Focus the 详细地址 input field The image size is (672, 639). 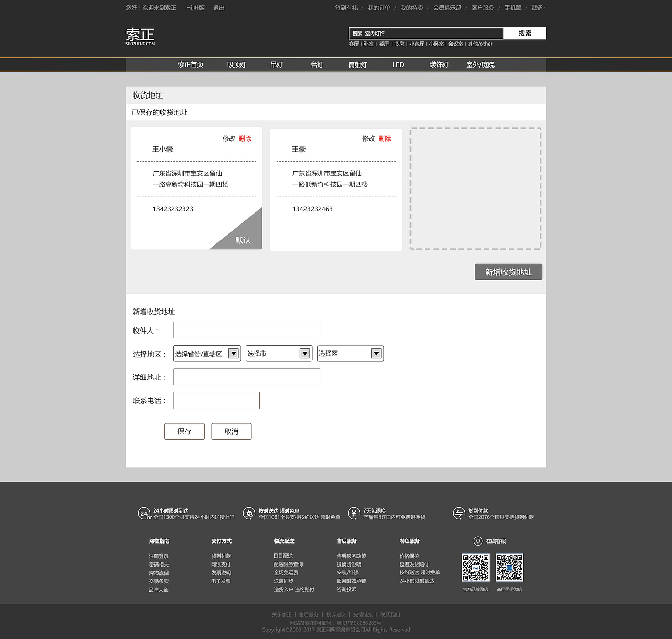coord(247,377)
